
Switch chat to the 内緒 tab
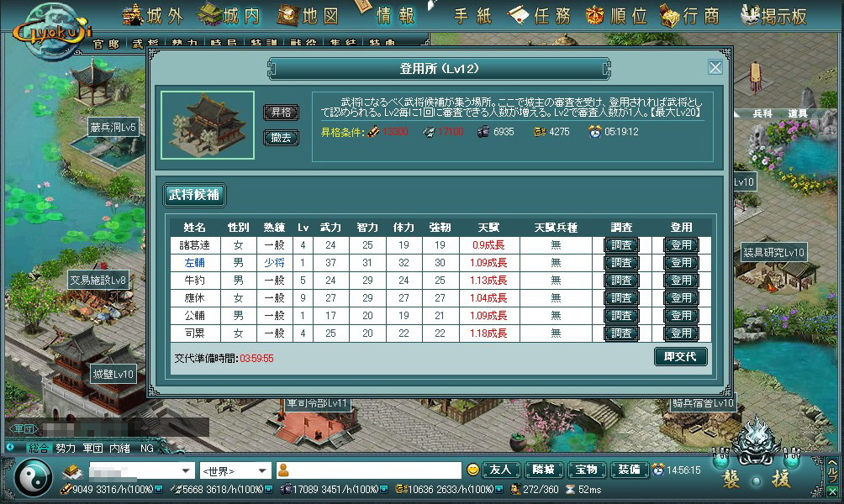coord(119,448)
